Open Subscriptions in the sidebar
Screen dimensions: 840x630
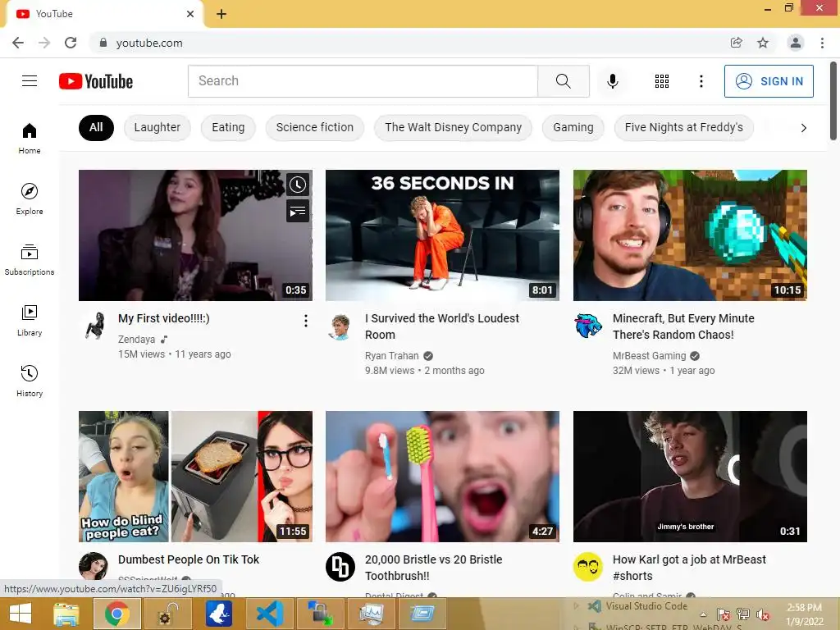[30, 259]
